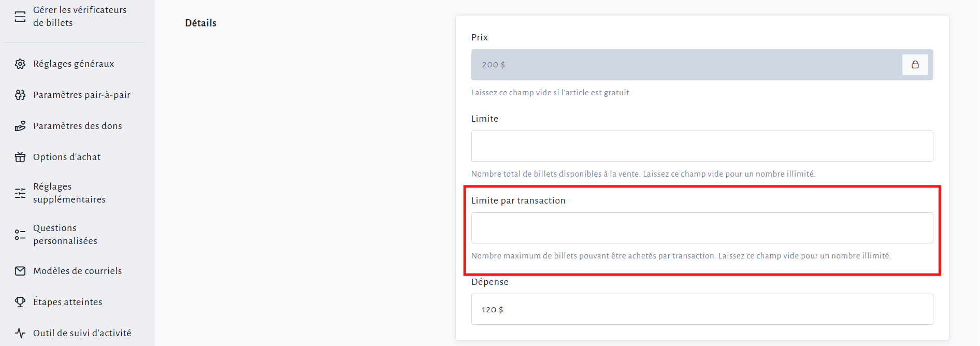Click the Paramètres pair-à-pair people icon
The height and width of the screenshot is (346, 980).
(20, 95)
